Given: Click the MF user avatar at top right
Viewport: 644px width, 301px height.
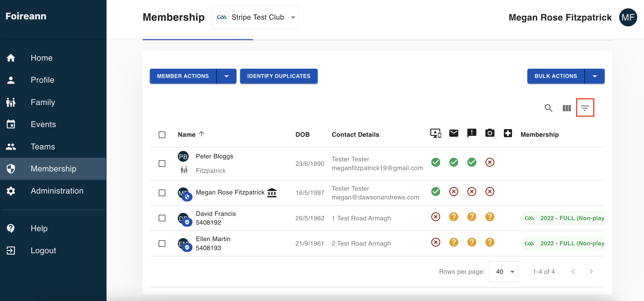Looking at the screenshot, I should pyautogui.click(x=628, y=17).
